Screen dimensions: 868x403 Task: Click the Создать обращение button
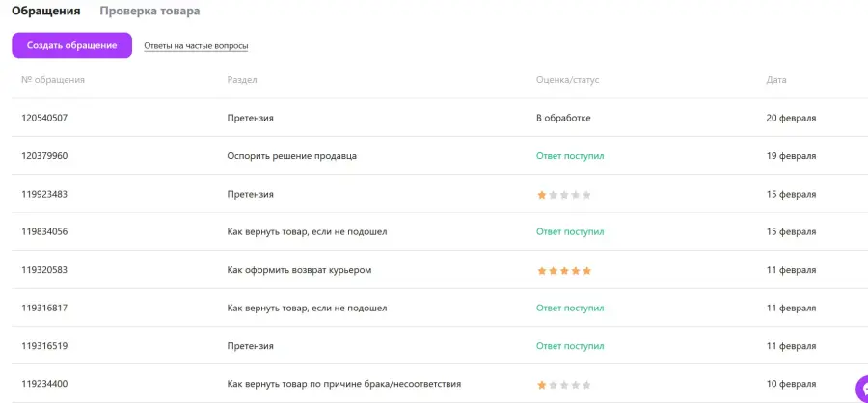(72, 45)
